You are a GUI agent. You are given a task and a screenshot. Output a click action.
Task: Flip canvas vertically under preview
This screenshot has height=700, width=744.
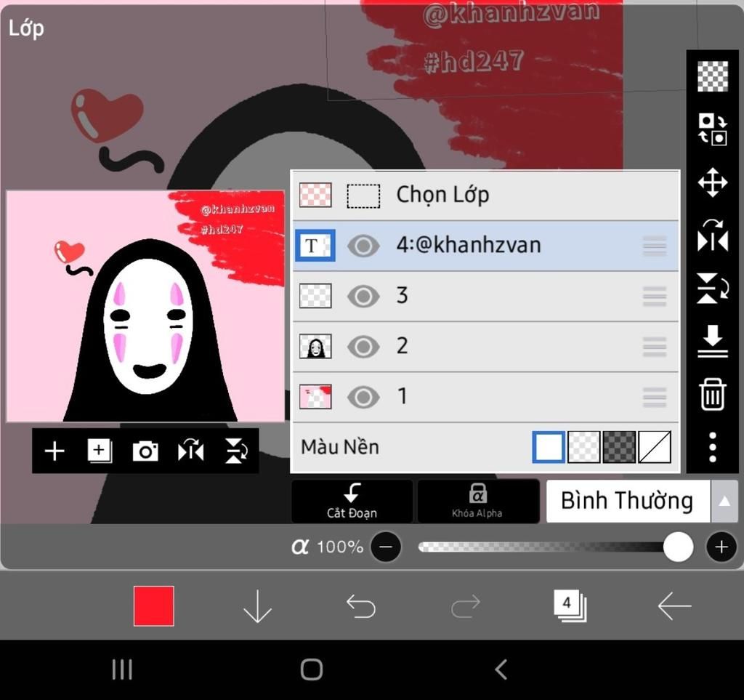236,451
